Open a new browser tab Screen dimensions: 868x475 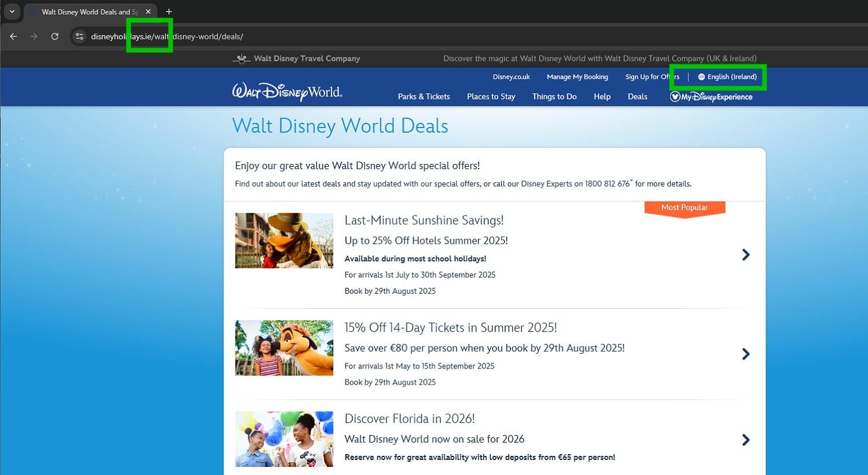169,12
